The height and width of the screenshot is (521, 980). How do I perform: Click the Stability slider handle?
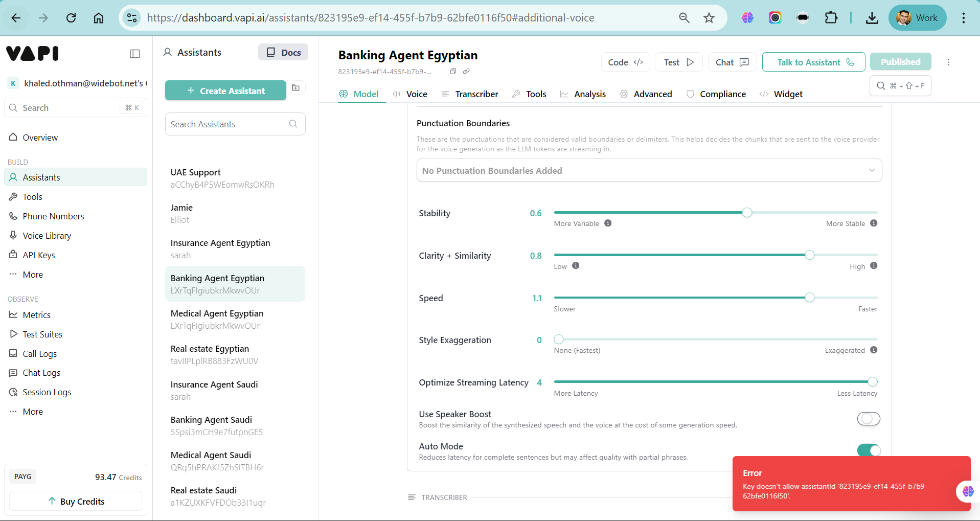(747, 213)
